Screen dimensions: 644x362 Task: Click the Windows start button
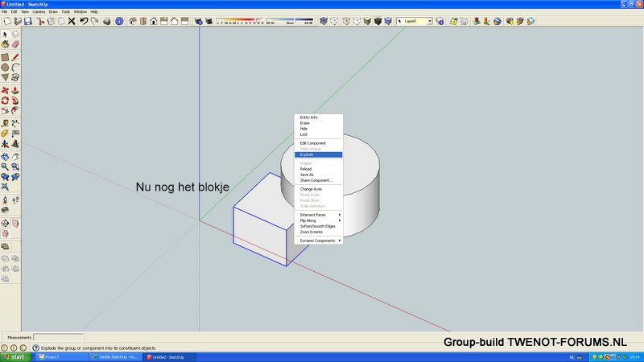click(15, 357)
